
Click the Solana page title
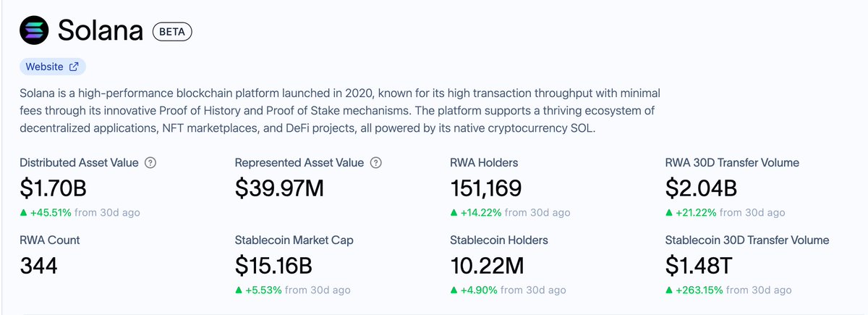point(101,32)
